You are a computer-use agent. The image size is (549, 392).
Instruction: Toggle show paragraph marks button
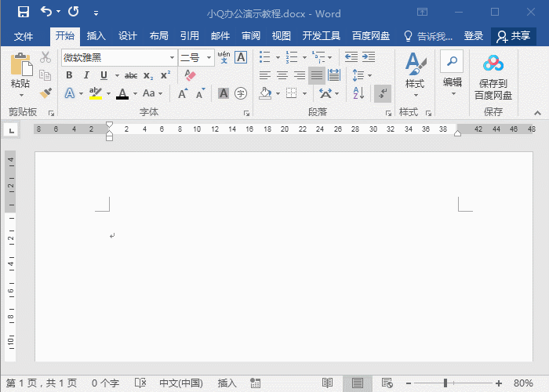pos(383,93)
